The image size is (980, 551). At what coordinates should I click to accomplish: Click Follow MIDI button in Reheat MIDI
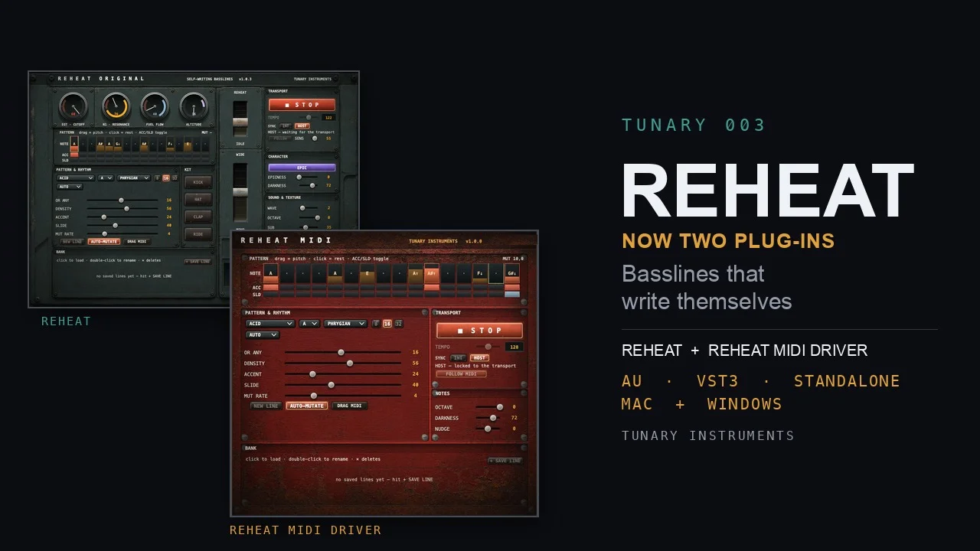coord(461,374)
